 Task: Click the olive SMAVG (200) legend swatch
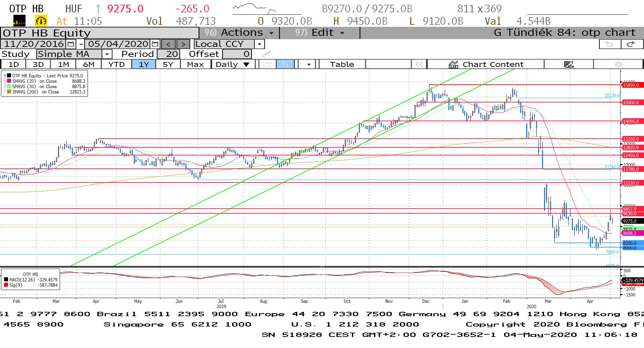[x=9, y=92]
